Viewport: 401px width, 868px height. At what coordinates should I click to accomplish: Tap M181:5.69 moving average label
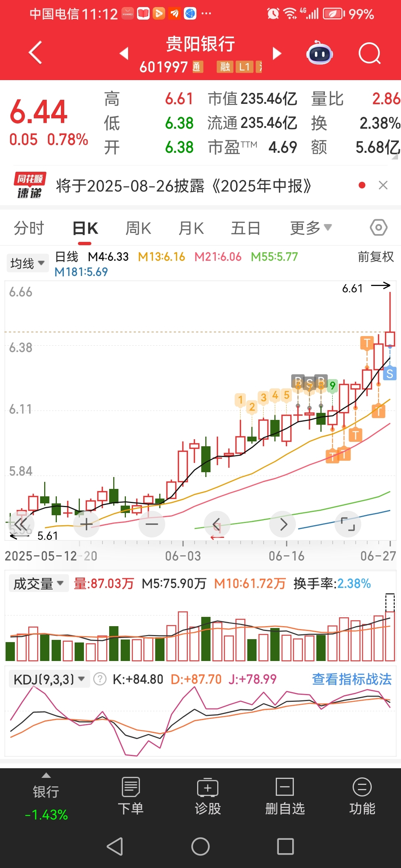[81, 272]
